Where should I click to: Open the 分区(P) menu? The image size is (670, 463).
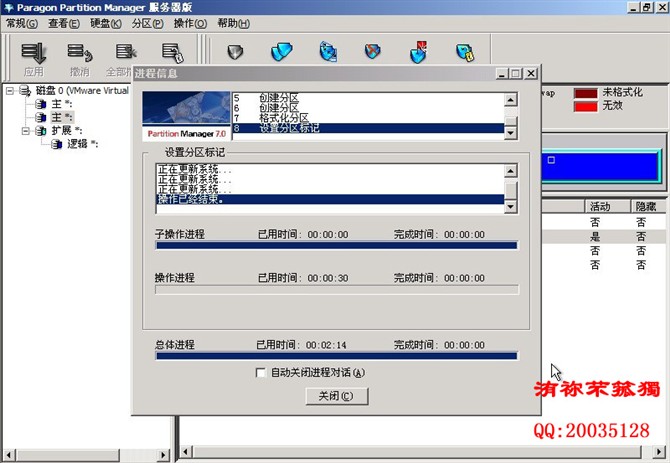[147, 23]
